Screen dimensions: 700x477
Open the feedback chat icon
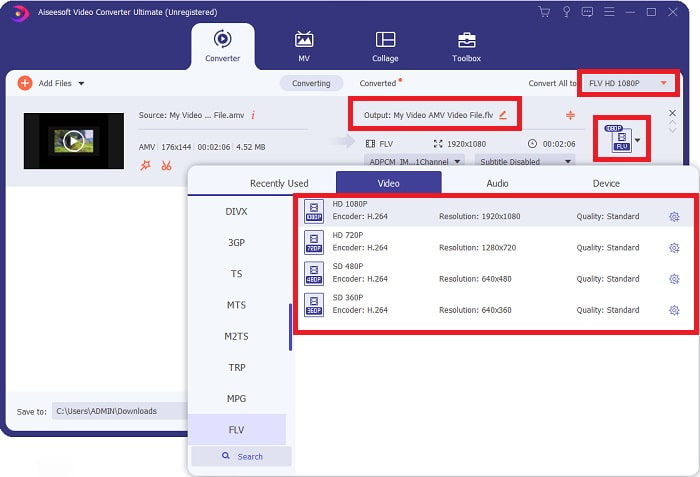[587, 12]
